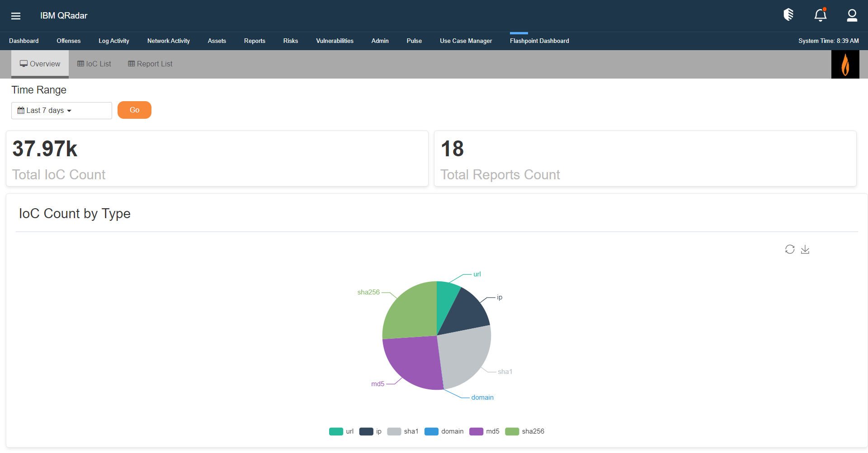Click the 37.97k Total IoC Count card
Viewport: 868px width, 453px height.
pos(217,159)
